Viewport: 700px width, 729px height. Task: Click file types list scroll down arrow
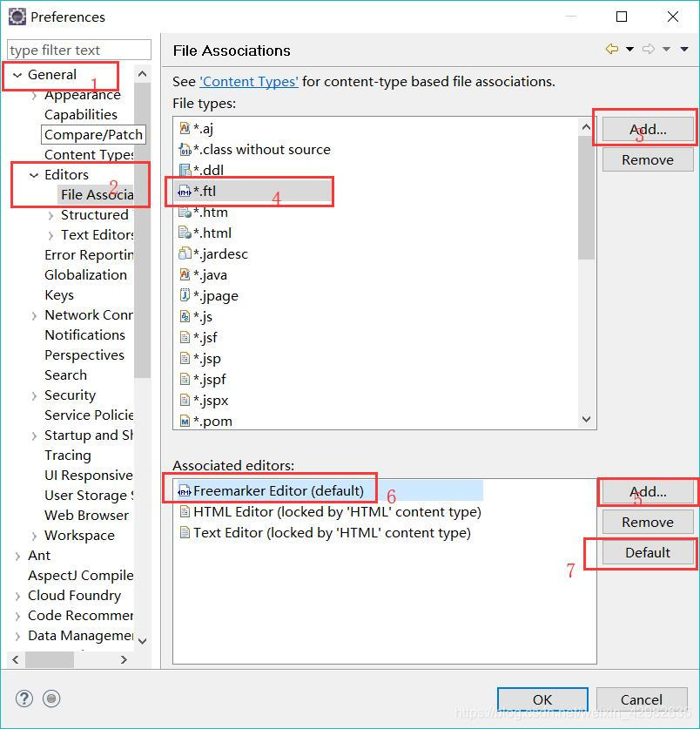587,419
